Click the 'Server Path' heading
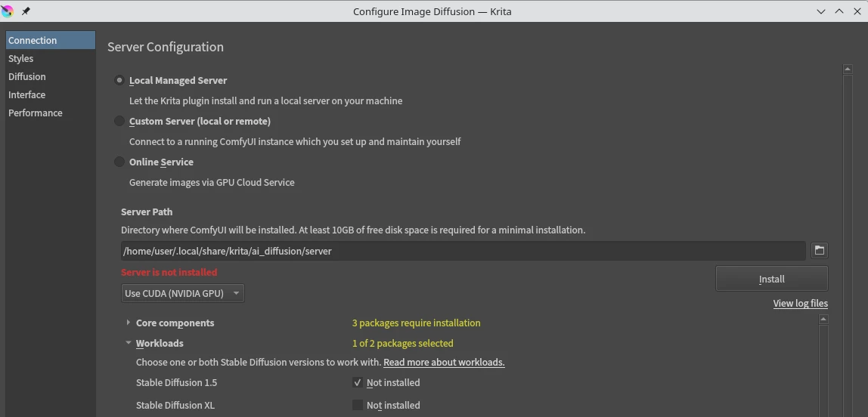 click(x=147, y=212)
